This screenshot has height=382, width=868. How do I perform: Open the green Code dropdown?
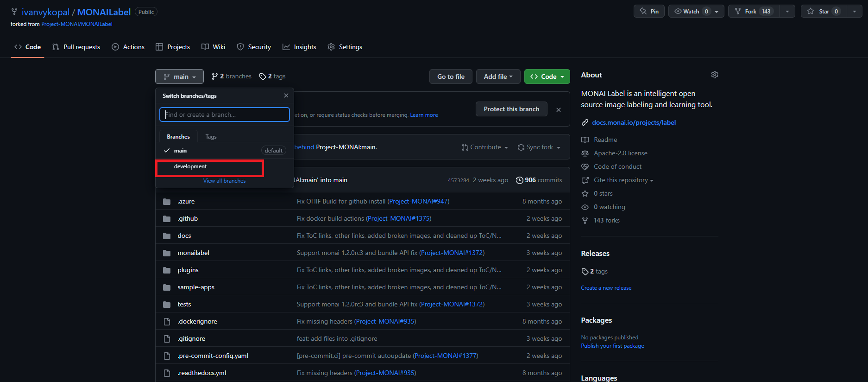[547, 76]
